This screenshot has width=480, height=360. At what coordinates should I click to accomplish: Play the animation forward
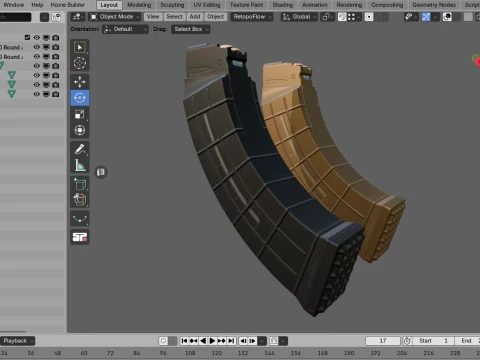pos(212,341)
